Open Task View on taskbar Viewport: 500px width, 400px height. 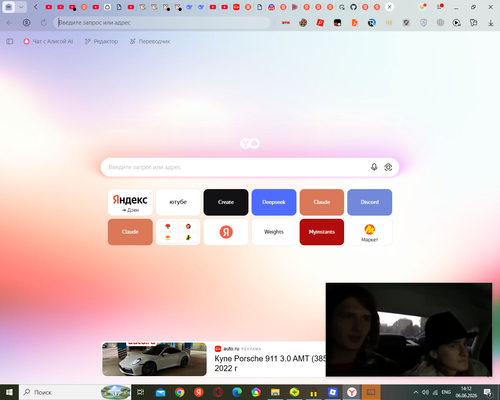141,392
